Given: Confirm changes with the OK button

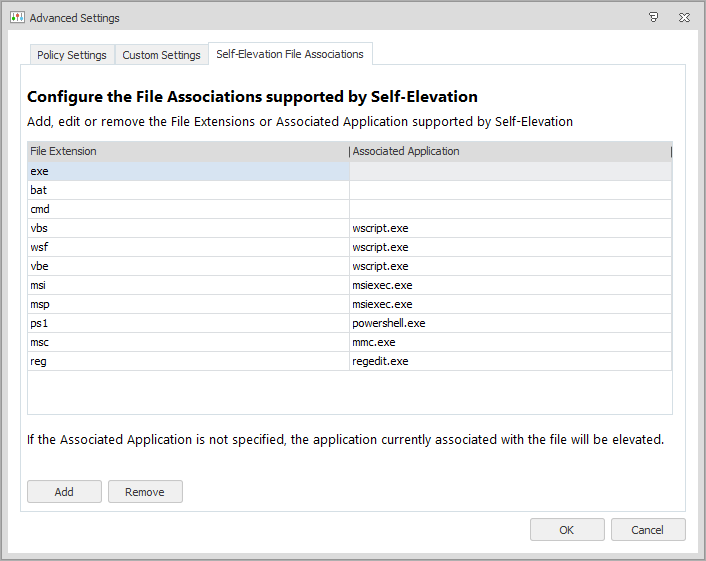Looking at the screenshot, I should (567, 530).
